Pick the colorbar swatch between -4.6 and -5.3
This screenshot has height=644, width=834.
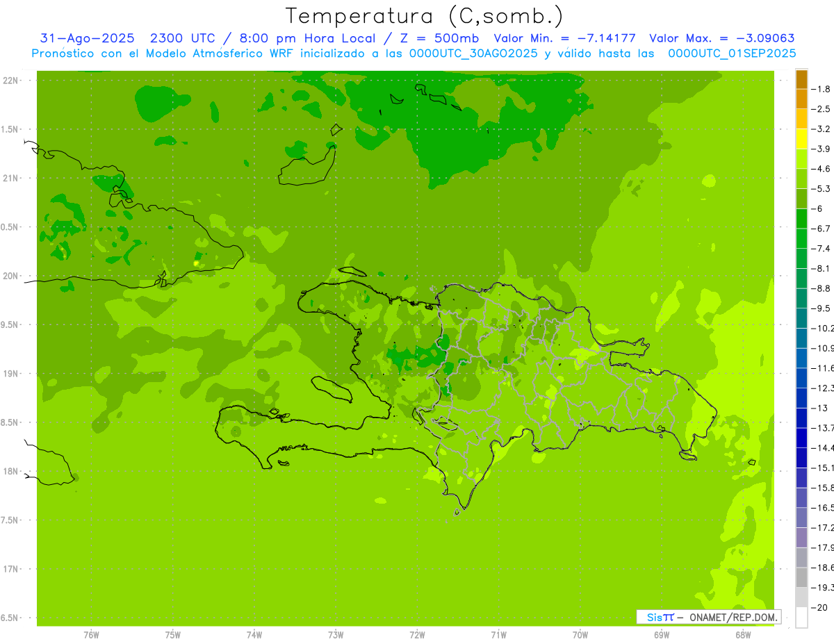(801, 179)
